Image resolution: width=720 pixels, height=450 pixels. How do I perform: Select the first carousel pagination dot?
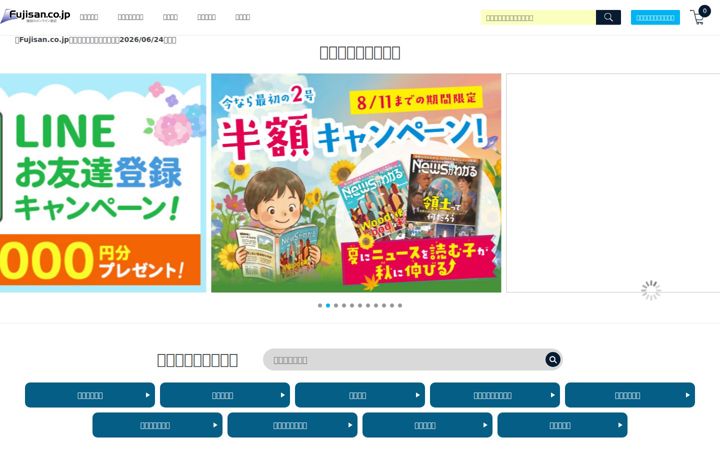click(320, 305)
